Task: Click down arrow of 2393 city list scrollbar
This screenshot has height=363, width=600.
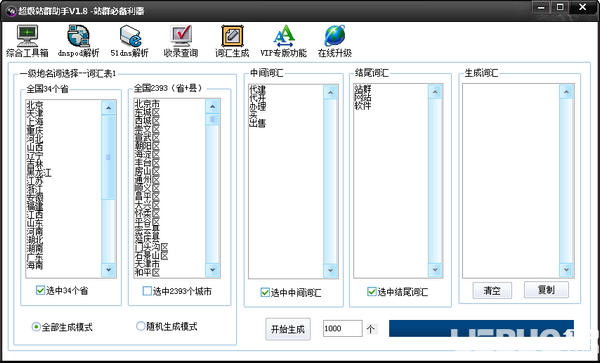Action: tap(212, 270)
